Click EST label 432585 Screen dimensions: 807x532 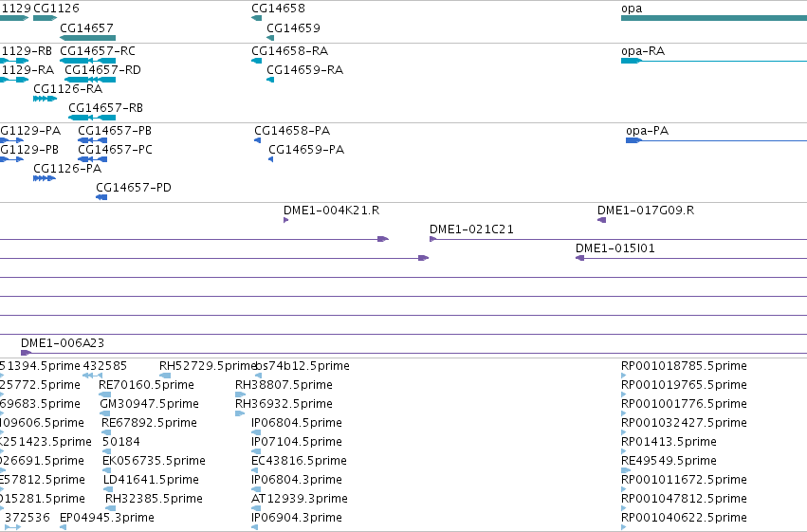(x=105, y=366)
